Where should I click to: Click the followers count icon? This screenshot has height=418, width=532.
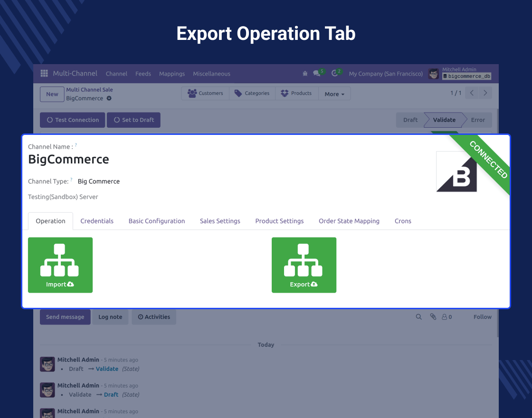pos(446,317)
